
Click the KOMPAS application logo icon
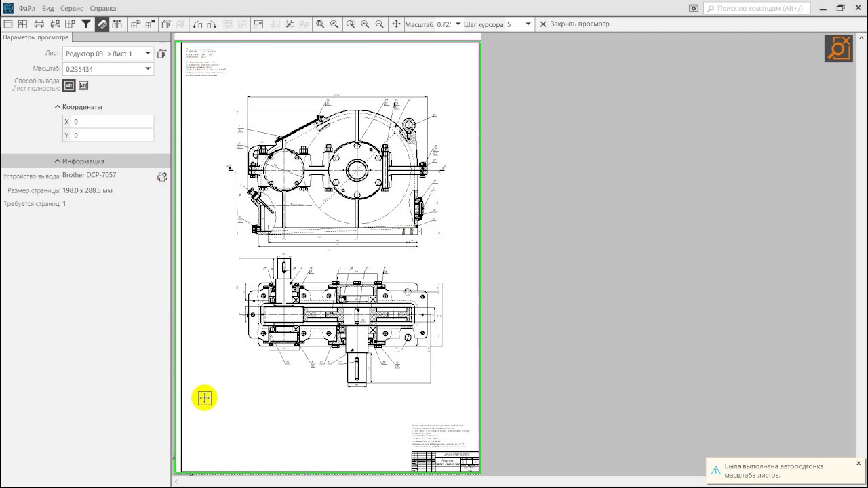7,8
